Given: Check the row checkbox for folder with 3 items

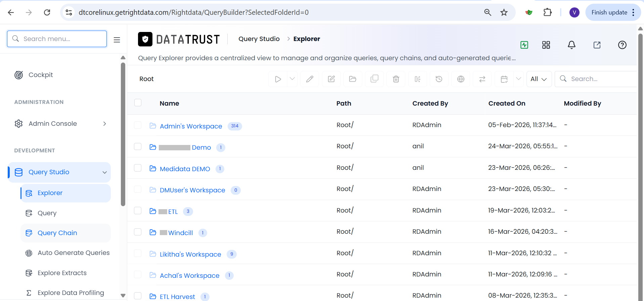Looking at the screenshot, I should click(x=138, y=211).
